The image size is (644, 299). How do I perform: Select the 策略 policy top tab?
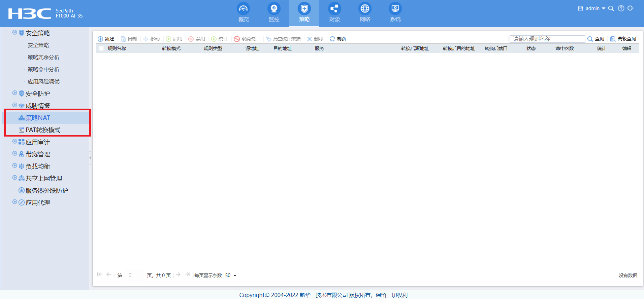coord(304,13)
